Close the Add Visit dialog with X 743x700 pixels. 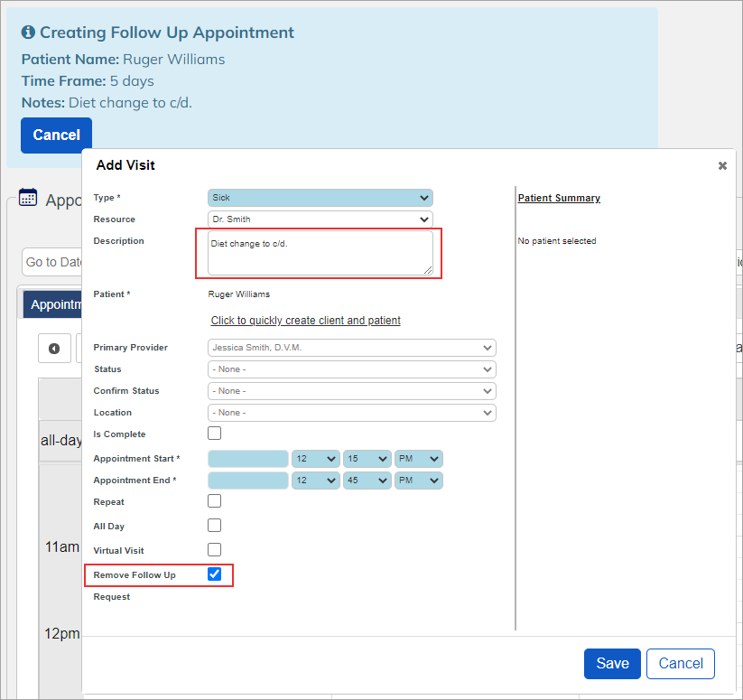click(x=722, y=166)
